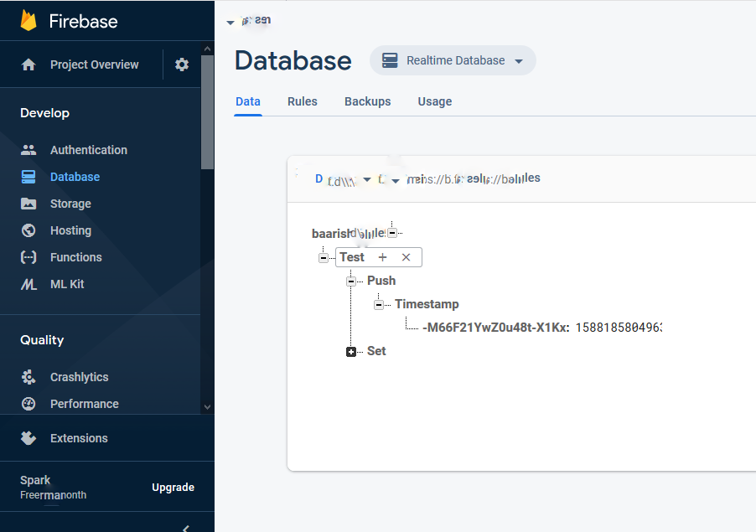This screenshot has width=756, height=532.
Task: Open Crashlytics section
Action: [79, 377]
